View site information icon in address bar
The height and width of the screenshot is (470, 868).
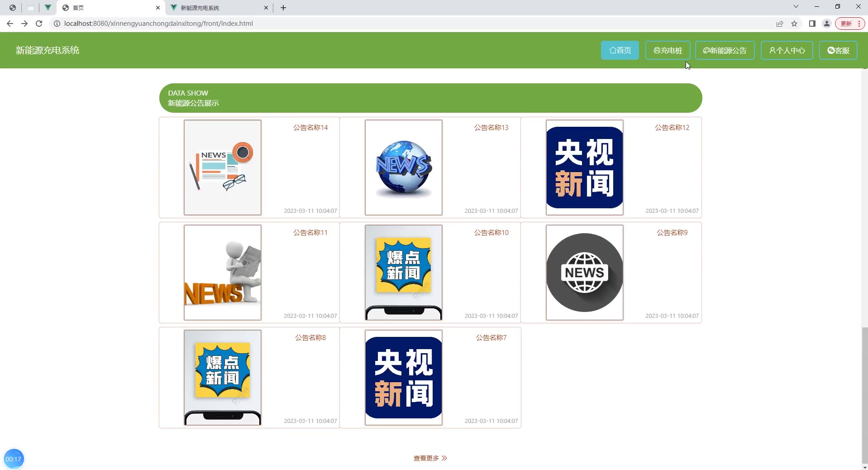pyautogui.click(x=57, y=24)
